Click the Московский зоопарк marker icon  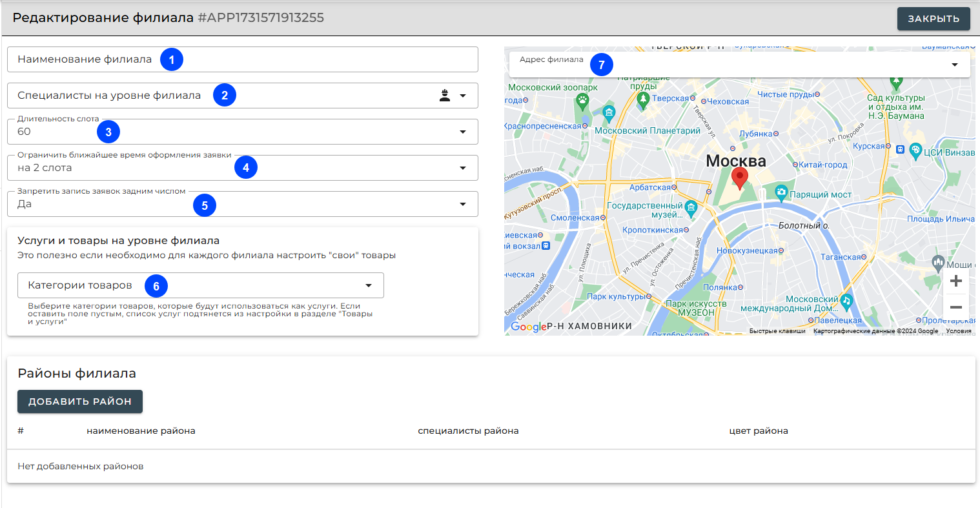click(x=582, y=101)
